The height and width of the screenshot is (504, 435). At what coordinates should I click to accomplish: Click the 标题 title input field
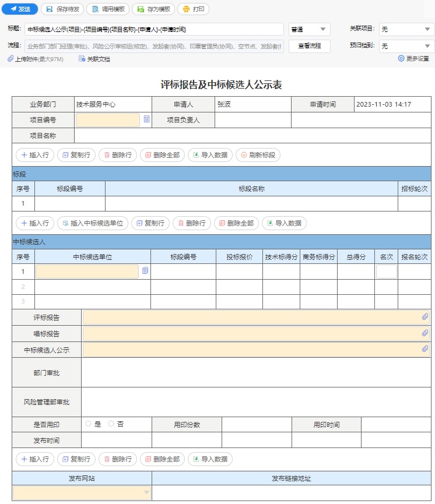pyautogui.click(x=154, y=29)
